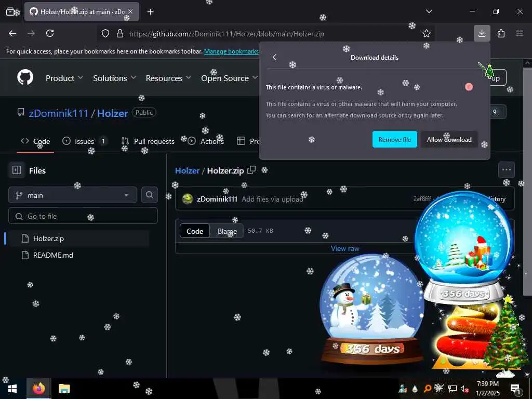Reload the current page
Screen dimensions: 532x399
(x=50, y=33)
